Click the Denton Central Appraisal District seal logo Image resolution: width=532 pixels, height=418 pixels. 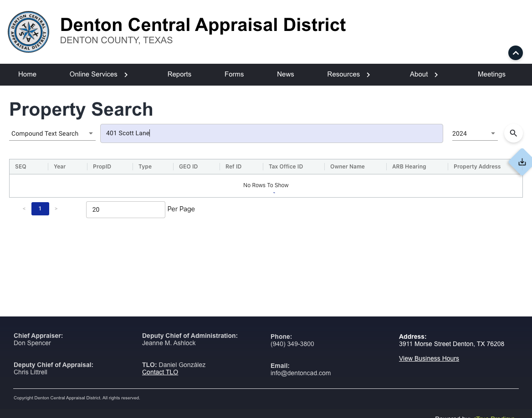pos(29,32)
